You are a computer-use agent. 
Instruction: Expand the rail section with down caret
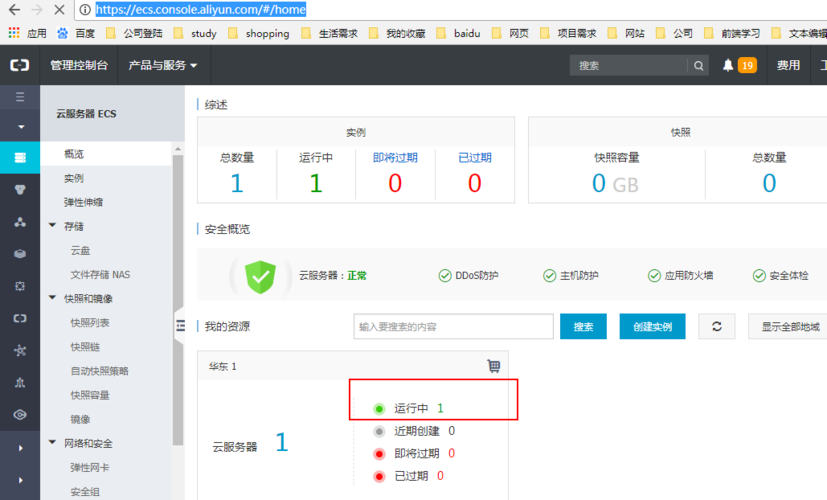tap(21, 127)
